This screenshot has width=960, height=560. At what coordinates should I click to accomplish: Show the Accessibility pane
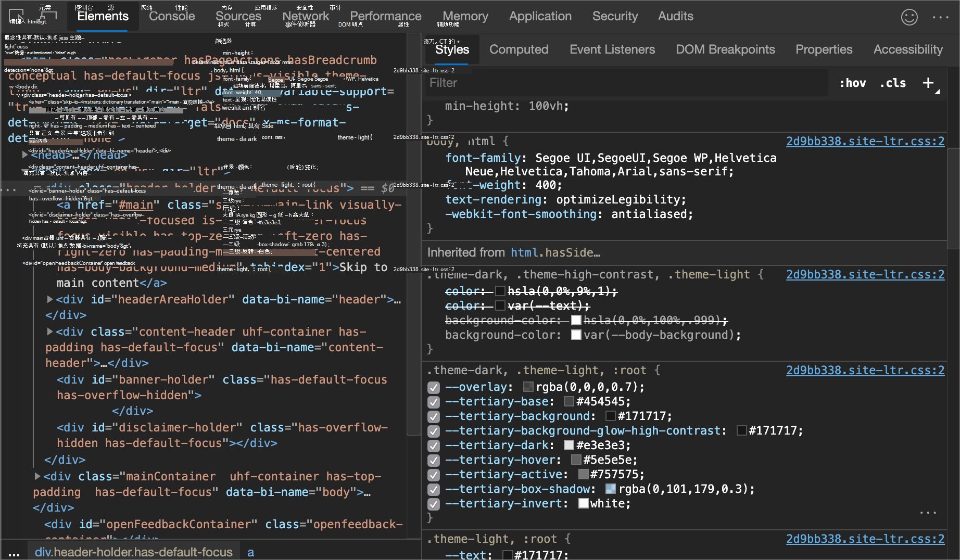pyautogui.click(x=908, y=49)
